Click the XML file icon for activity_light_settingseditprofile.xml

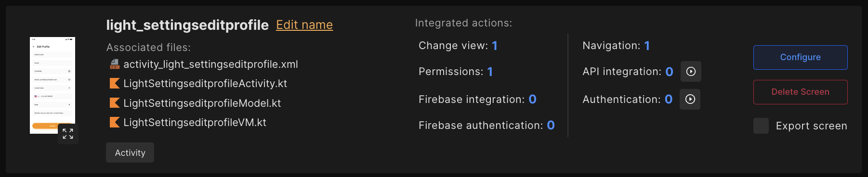click(x=115, y=64)
